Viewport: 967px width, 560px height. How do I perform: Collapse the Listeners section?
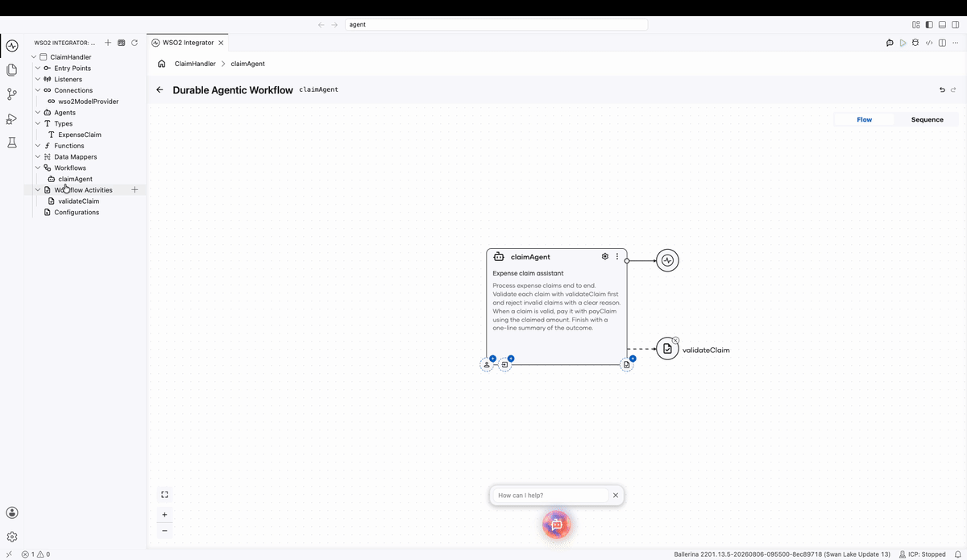point(37,80)
